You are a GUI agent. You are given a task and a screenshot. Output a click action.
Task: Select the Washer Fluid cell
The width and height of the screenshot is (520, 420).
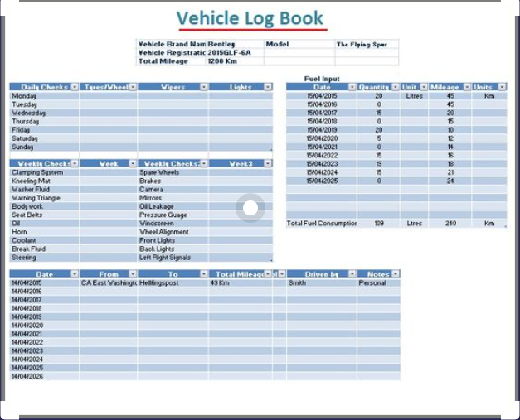tap(44, 190)
